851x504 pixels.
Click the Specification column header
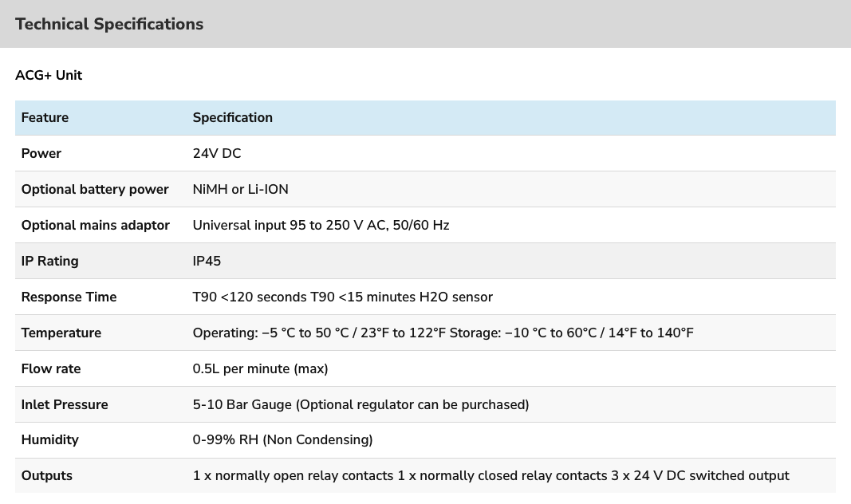[x=233, y=118]
